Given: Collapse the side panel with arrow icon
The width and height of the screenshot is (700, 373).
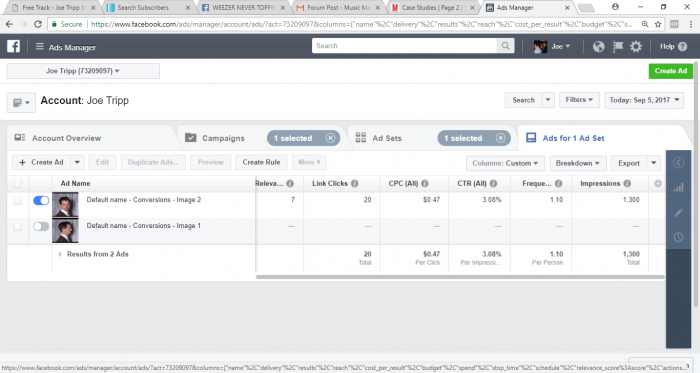Looking at the screenshot, I should (x=678, y=163).
